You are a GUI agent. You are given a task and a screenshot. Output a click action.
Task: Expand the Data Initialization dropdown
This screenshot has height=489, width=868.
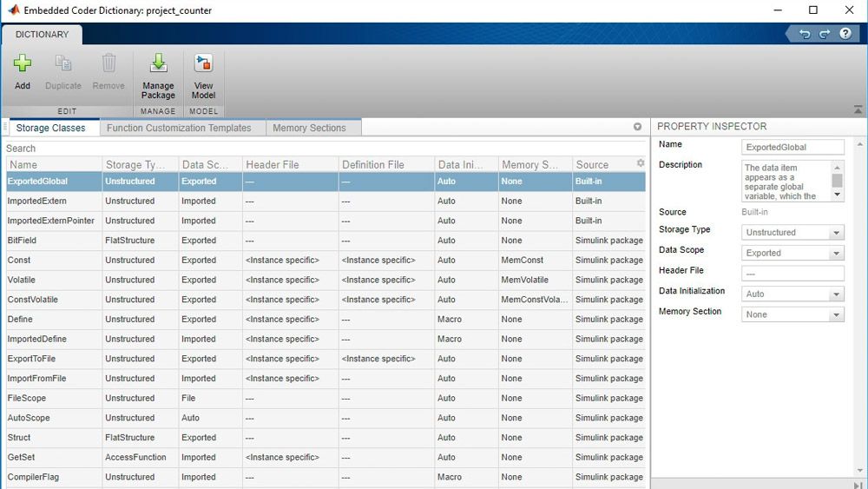pos(836,294)
